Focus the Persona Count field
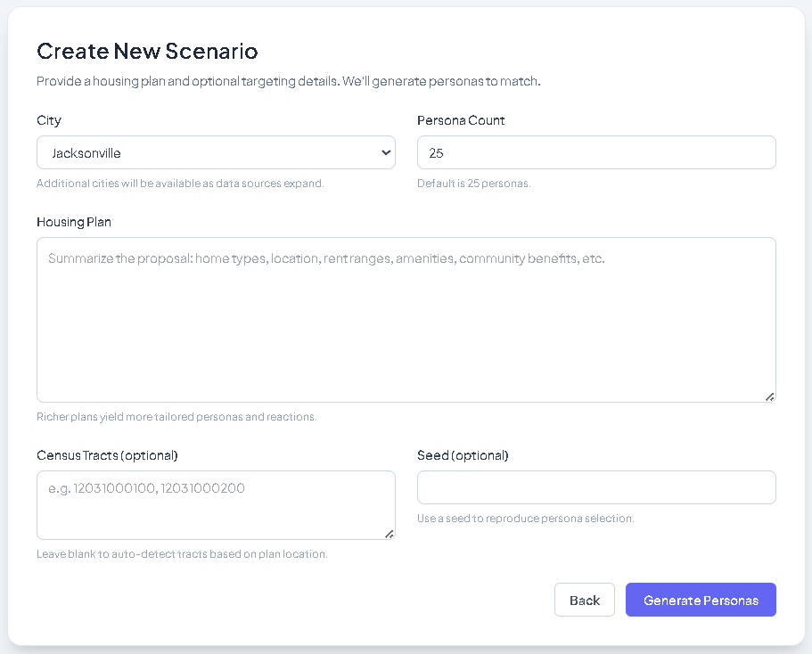This screenshot has height=654, width=812. (x=596, y=152)
